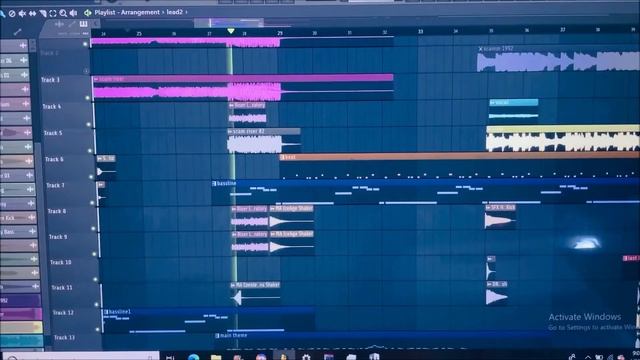Click the horizontal overview scroll thumb above timeline
This screenshot has width=640, height=360.
[x=229, y=22]
